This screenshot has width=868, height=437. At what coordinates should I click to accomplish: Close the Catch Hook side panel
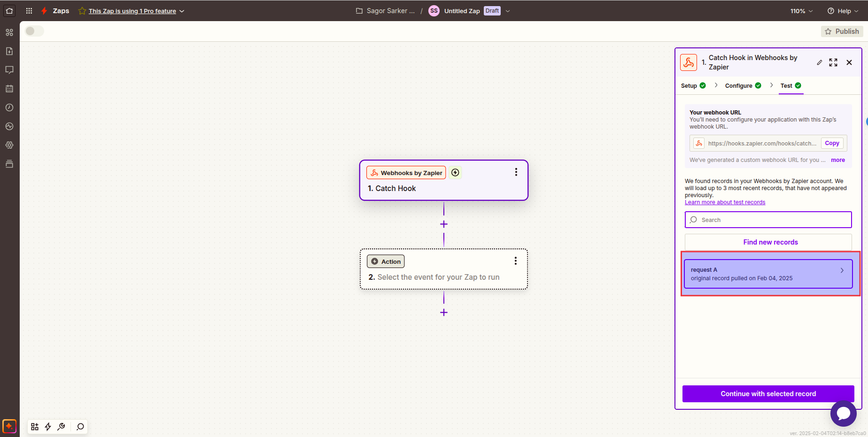tap(849, 62)
